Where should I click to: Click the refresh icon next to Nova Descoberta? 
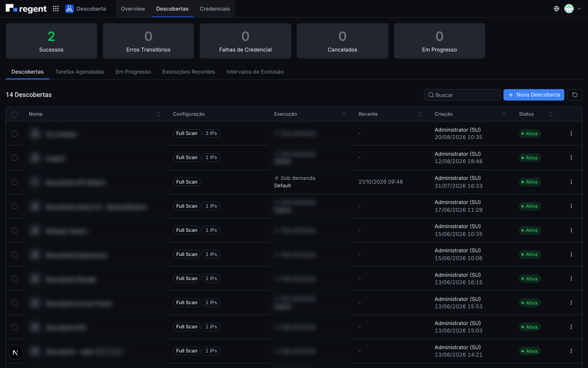pos(575,95)
